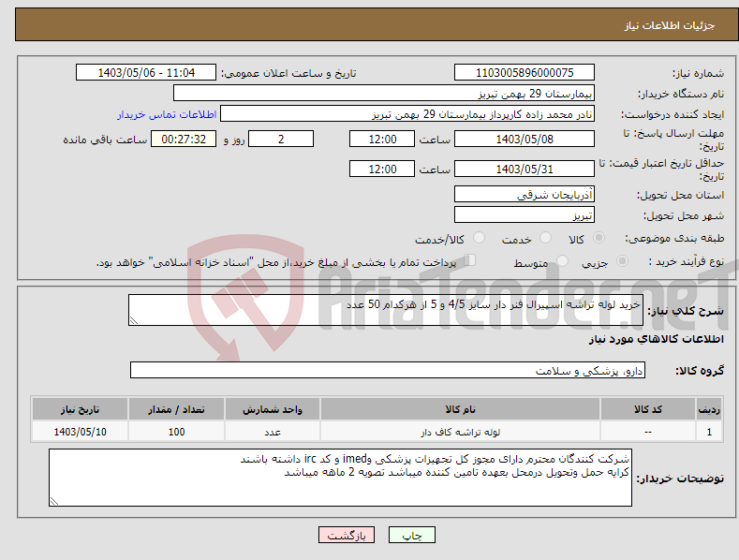Viewport: 739px width, 560px height.
Task: Click the response deadline date 1403/05/08
Action: click(525, 139)
